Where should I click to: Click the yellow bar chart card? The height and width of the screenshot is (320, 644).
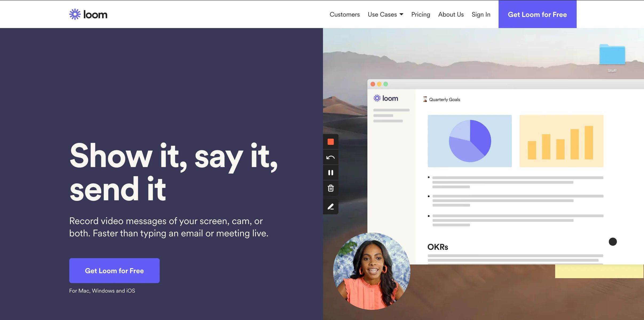coord(561,141)
